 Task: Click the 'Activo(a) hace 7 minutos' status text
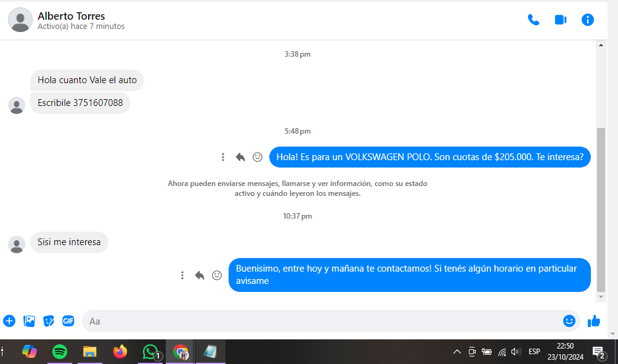81,26
